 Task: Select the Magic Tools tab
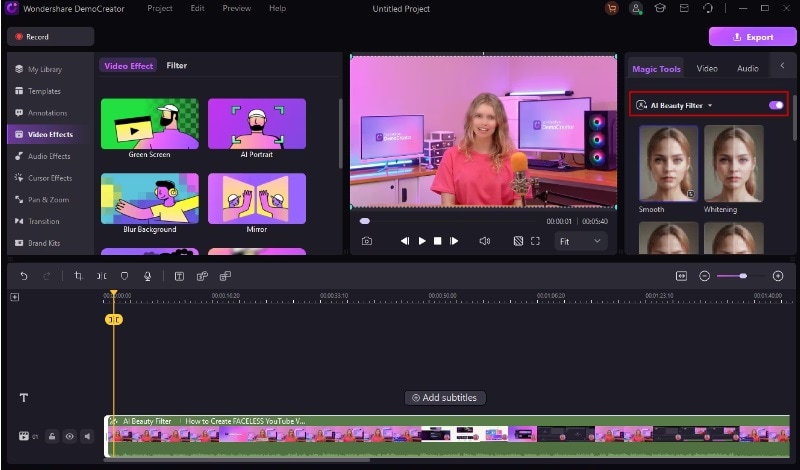coord(656,69)
